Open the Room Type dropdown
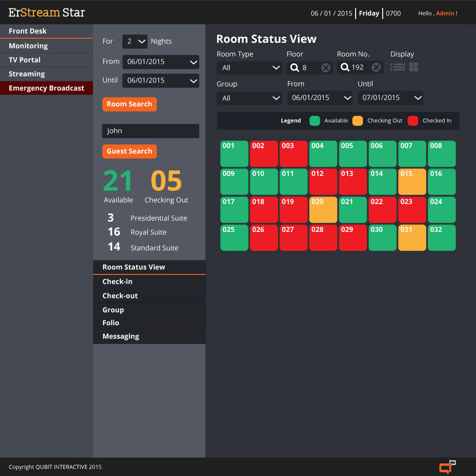 (x=249, y=68)
